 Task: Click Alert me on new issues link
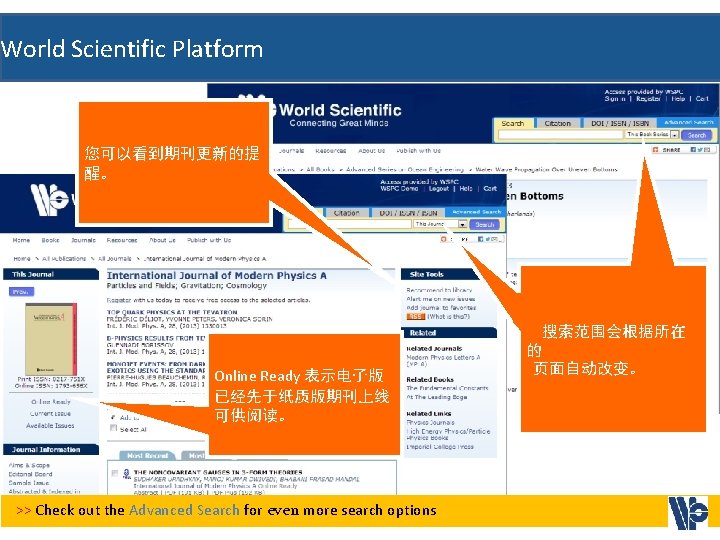[x=440, y=299]
